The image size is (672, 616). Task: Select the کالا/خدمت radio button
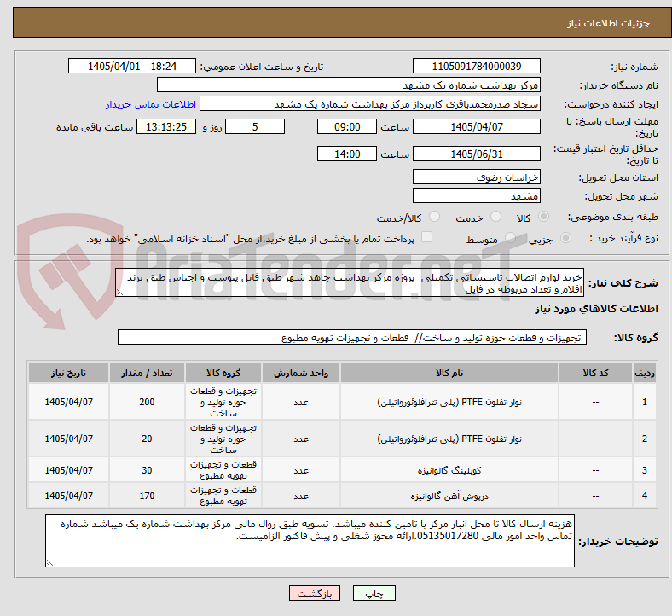pyautogui.click(x=435, y=217)
